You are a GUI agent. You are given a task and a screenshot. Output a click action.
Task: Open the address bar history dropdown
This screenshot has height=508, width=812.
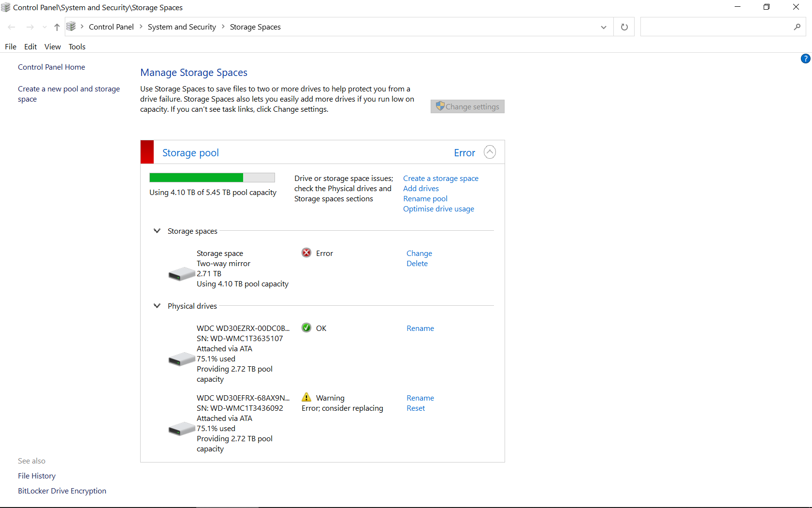(x=604, y=27)
